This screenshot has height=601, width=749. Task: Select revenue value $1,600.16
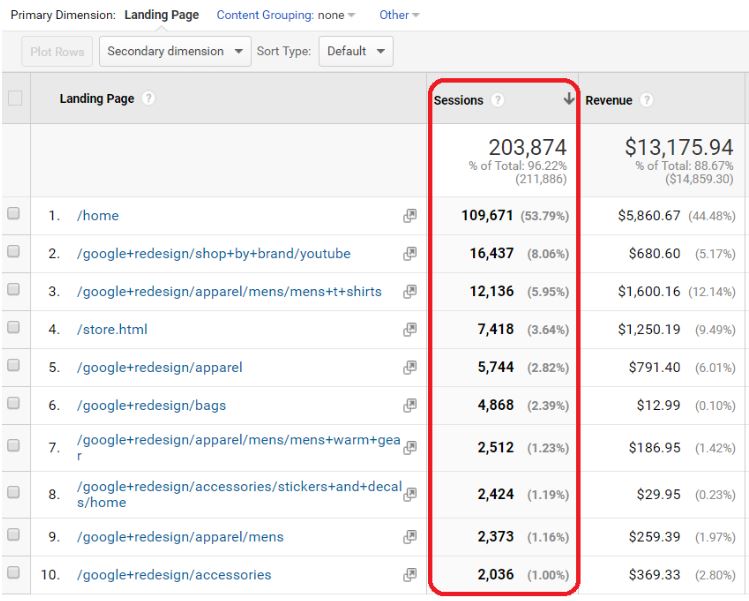[x=649, y=291]
